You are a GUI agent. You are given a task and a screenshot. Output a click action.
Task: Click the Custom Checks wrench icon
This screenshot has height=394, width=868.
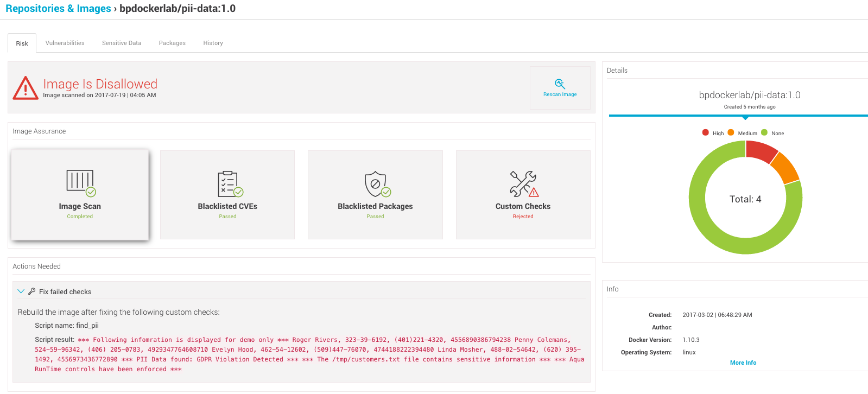[523, 184]
